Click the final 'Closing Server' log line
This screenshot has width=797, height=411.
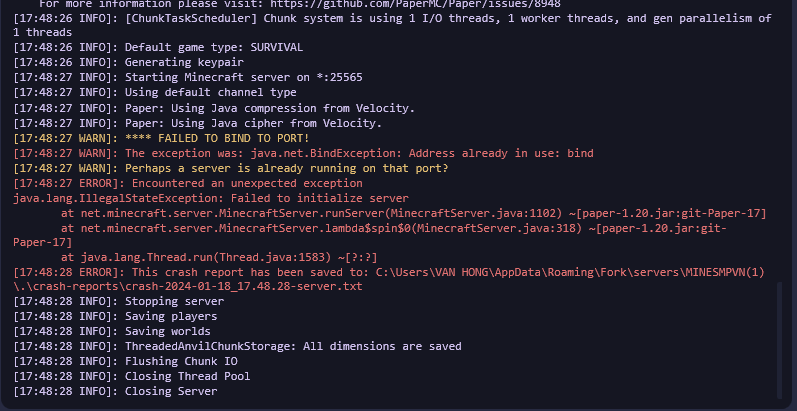tap(171, 391)
